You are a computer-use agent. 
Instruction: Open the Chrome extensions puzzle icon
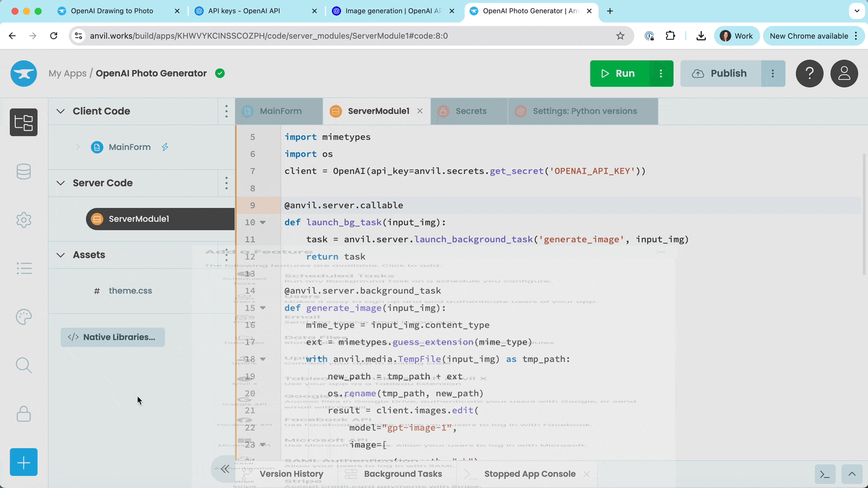tap(670, 36)
